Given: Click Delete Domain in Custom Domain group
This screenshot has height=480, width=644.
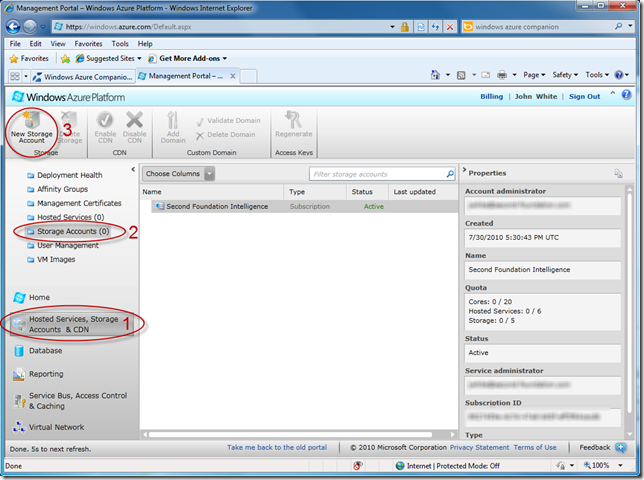Looking at the screenshot, I should 225,135.
